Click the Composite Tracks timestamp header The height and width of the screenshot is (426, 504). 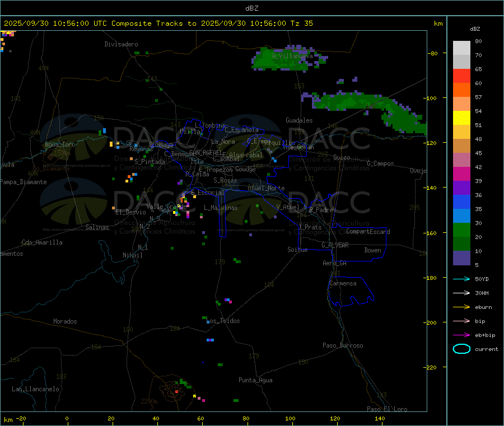[158, 24]
